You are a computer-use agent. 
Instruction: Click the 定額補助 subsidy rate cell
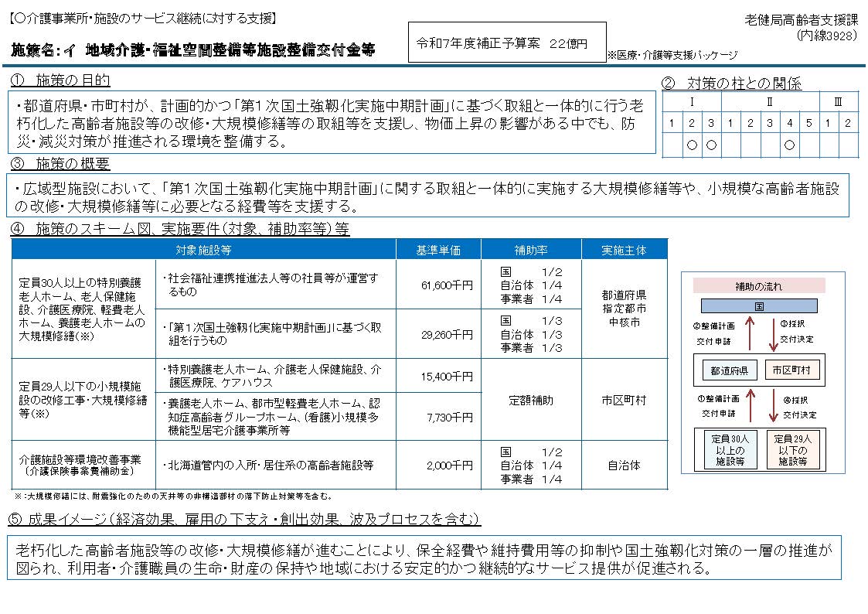tap(531, 400)
